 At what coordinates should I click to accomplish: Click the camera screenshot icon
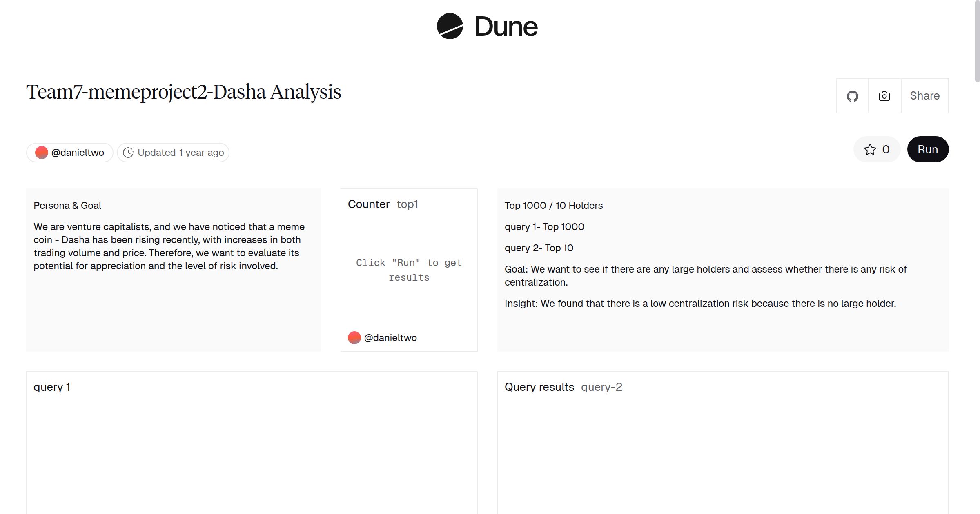click(884, 96)
